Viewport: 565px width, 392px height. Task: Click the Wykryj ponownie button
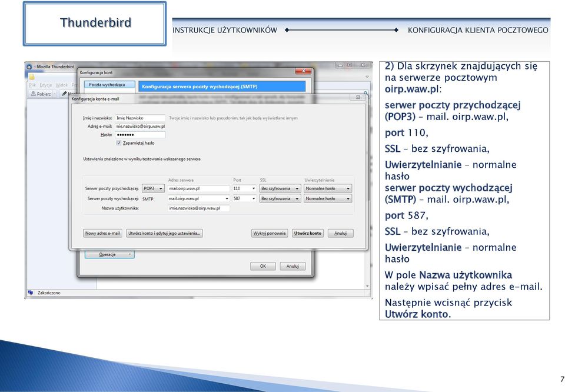[x=270, y=234]
